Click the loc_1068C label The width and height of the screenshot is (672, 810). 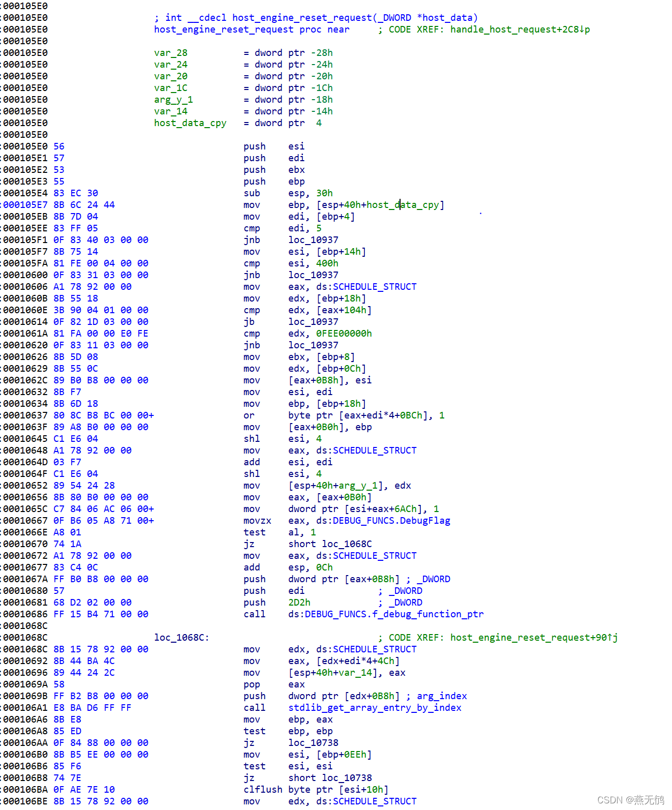[182, 638]
